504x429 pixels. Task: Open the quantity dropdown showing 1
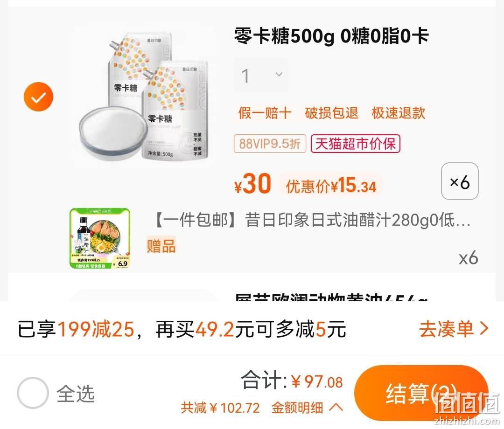[261, 75]
